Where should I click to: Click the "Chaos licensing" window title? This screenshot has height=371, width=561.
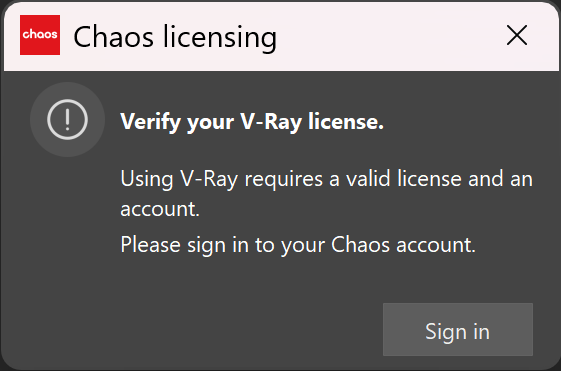pyautogui.click(x=175, y=38)
